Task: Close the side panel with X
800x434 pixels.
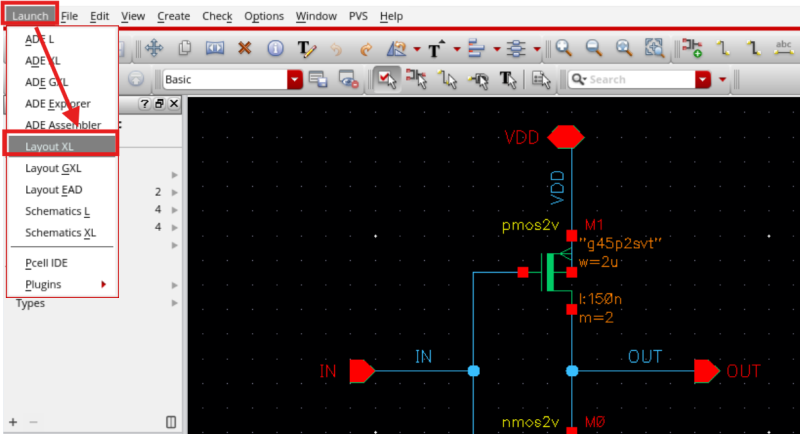Action: click(174, 104)
